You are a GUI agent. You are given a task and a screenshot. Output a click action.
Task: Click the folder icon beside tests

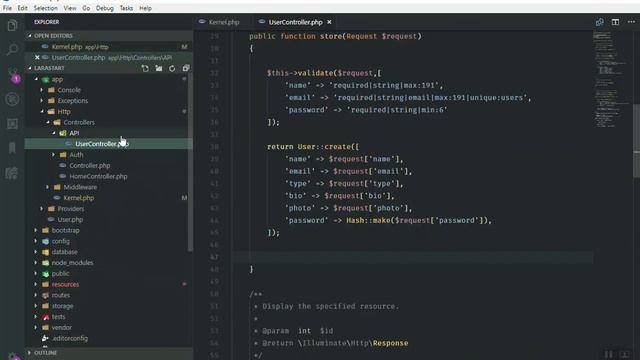coord(46,317)
